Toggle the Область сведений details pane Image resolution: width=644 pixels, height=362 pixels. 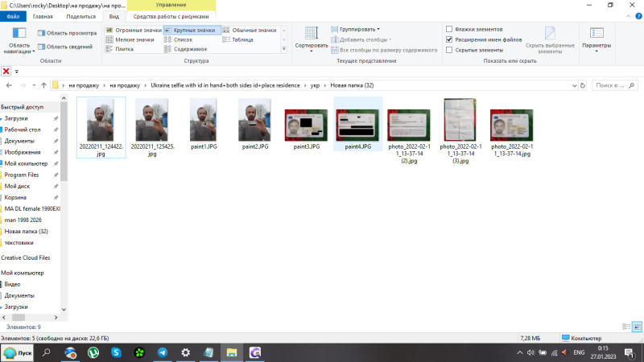point(64,47)
